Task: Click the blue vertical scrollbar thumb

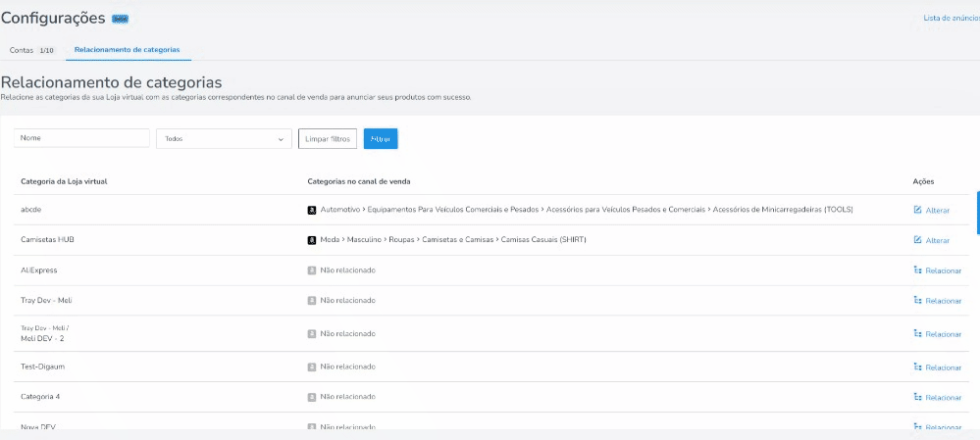Action: point(978,213)
